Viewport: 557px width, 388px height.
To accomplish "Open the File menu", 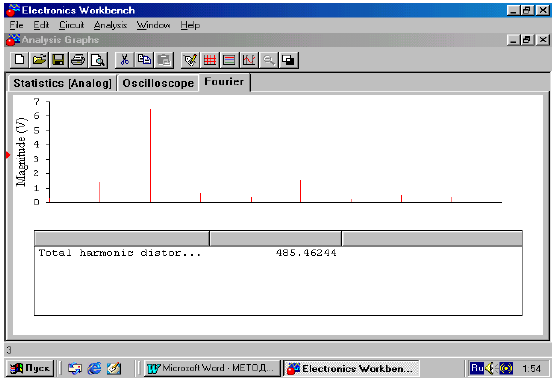I will [16, 25].
